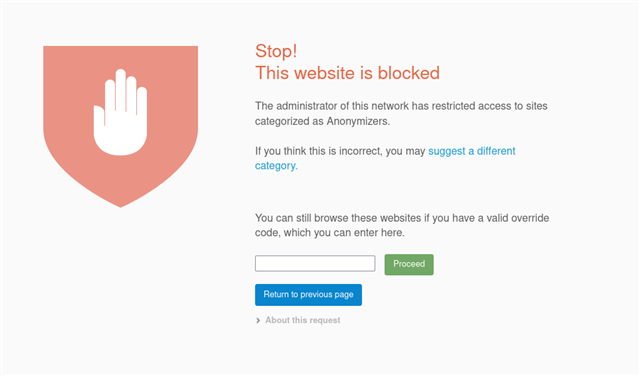Click the thumb of the white hand
The width and height of the screenshot is (640, 376).
(x=99, y=118)
